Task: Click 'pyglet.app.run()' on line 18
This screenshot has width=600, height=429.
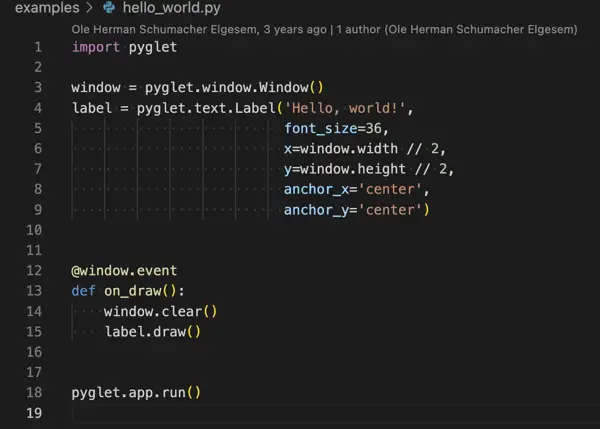Action: (x=136, y=393)
